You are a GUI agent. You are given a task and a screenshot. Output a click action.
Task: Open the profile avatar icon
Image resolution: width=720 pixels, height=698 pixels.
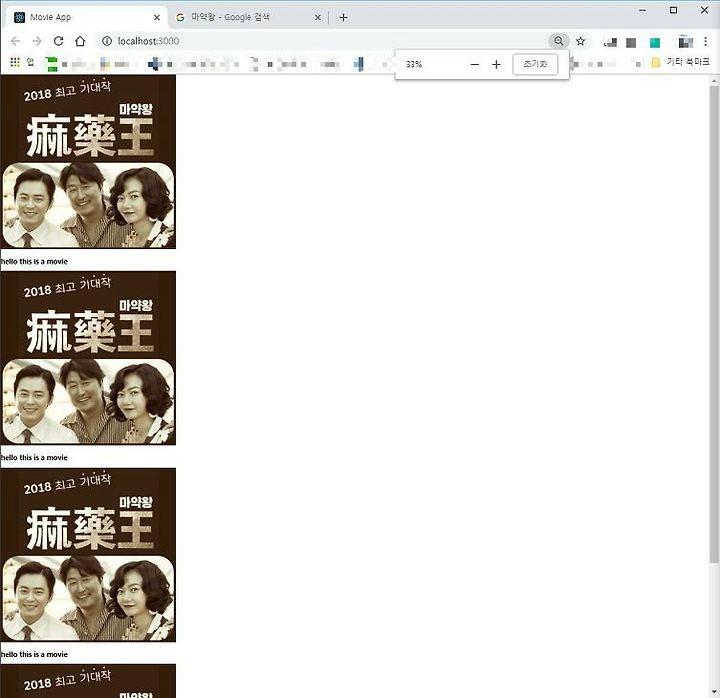(685, 42)
